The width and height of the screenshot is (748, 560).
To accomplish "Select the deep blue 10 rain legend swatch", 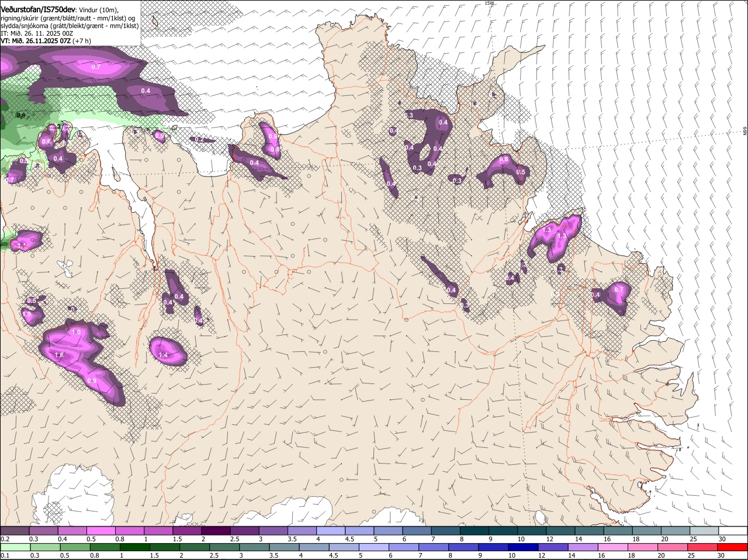I will pyautogui.click(x=522, y=547).
